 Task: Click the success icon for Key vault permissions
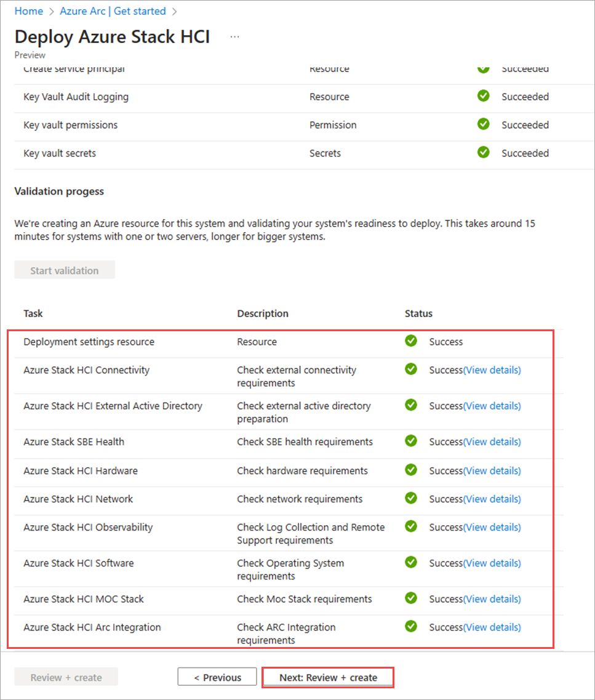click(x=483, y=124)
